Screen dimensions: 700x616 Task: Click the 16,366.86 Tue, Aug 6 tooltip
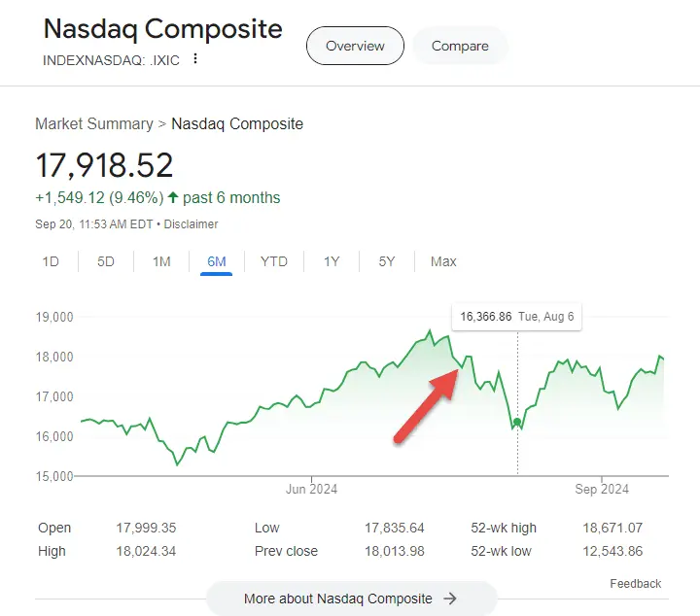pyautogui.click(x=516, y=317)
